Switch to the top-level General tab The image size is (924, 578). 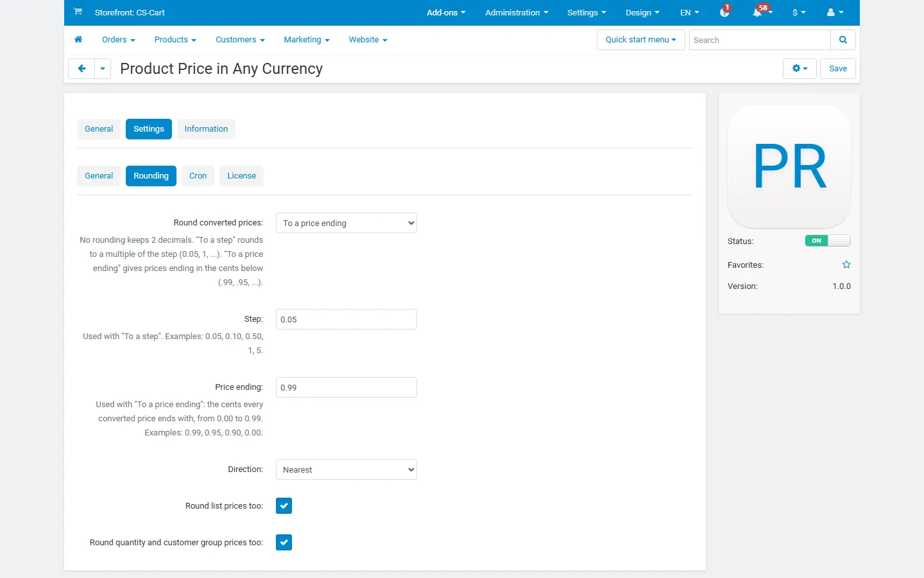99,129
